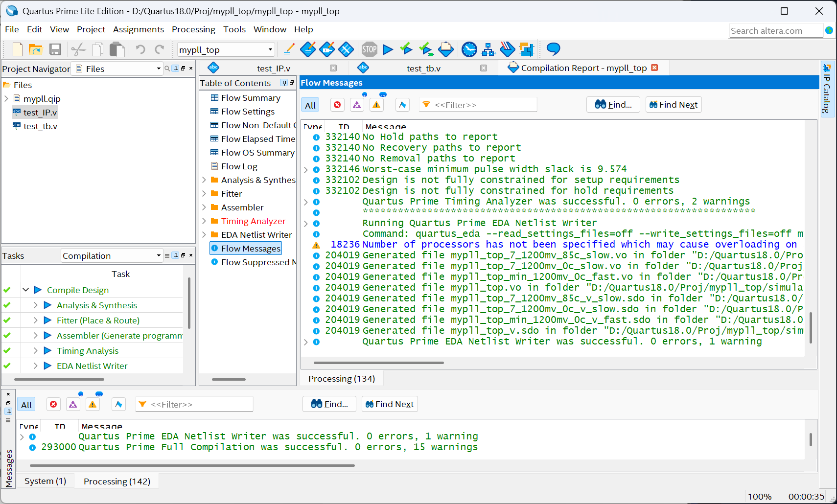Click the Open file folder icon

pyautogui.click(x=36, y=49)
